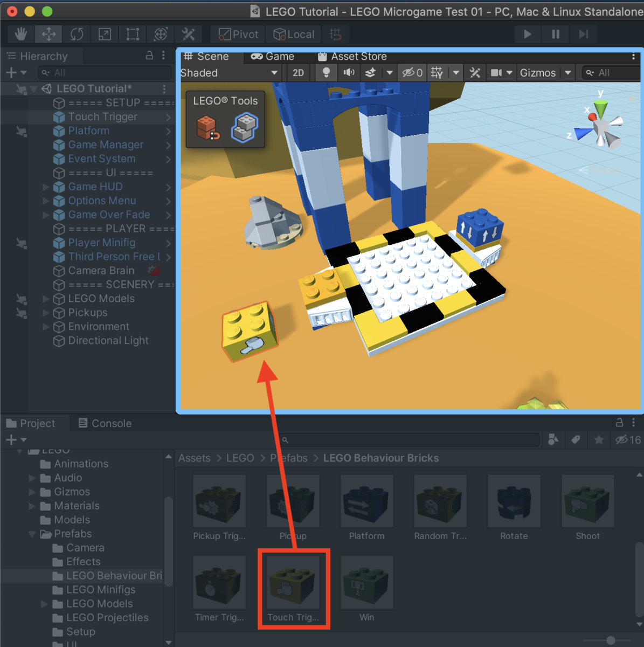Screen dimensions: 644x647
Task: Open custom editor tools
Action: point(188,34)
